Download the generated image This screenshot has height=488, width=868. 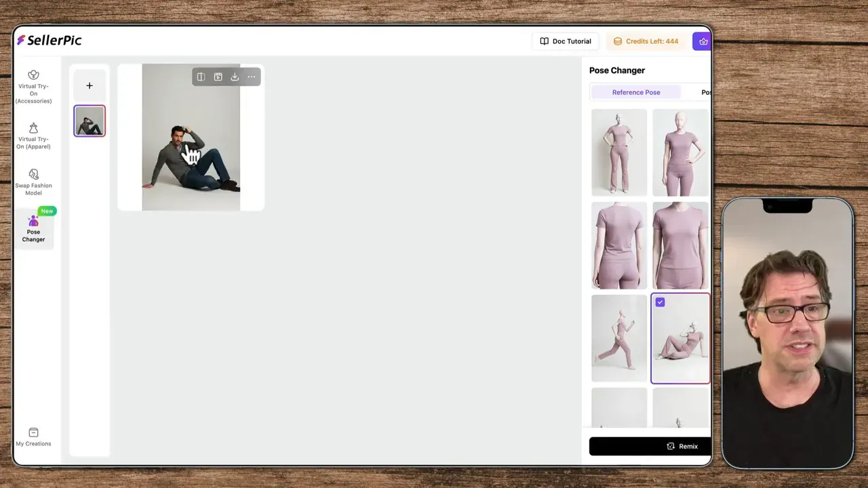[235, 77]
